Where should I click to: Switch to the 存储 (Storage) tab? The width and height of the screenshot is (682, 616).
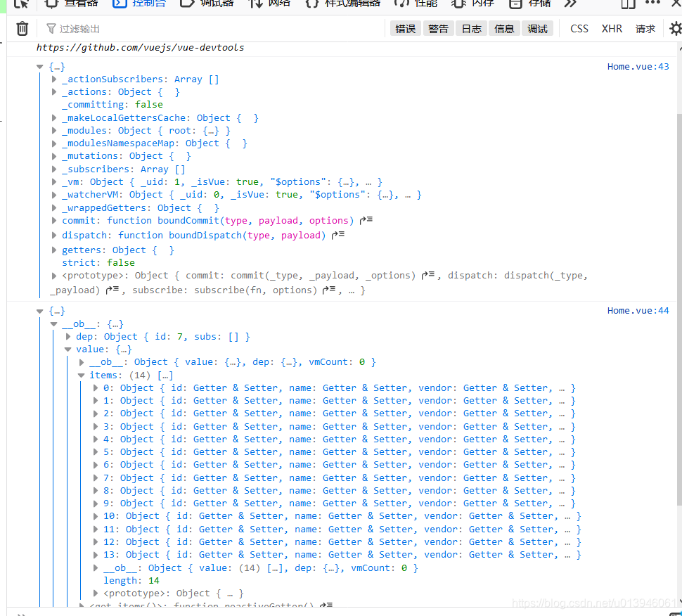point(529,4)
